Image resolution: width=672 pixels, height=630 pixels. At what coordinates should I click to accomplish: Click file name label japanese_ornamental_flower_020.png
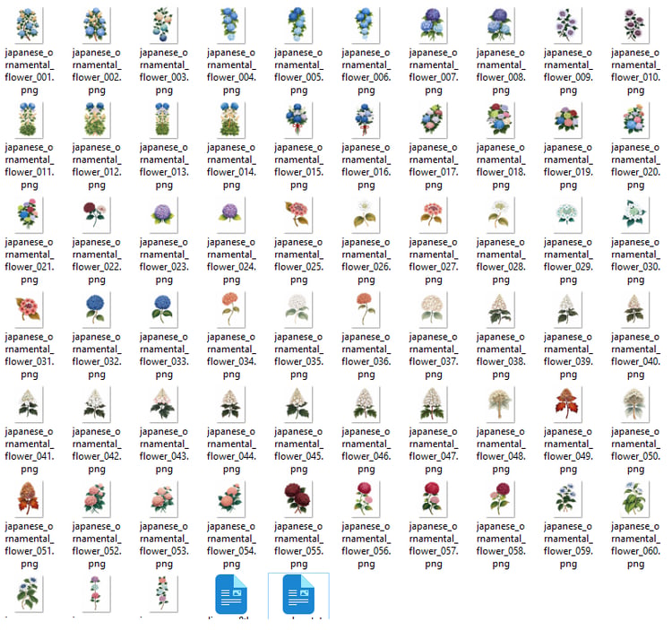tap(635, 166)
